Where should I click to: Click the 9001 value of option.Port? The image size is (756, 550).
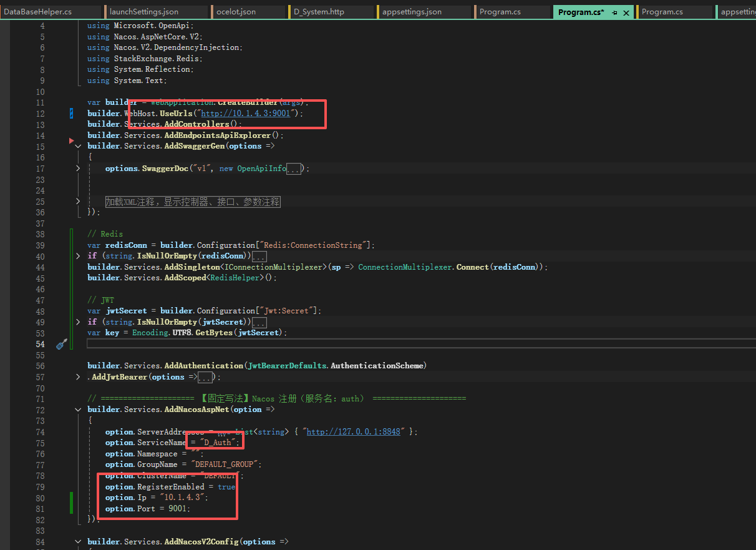click(x=178, y=509)
